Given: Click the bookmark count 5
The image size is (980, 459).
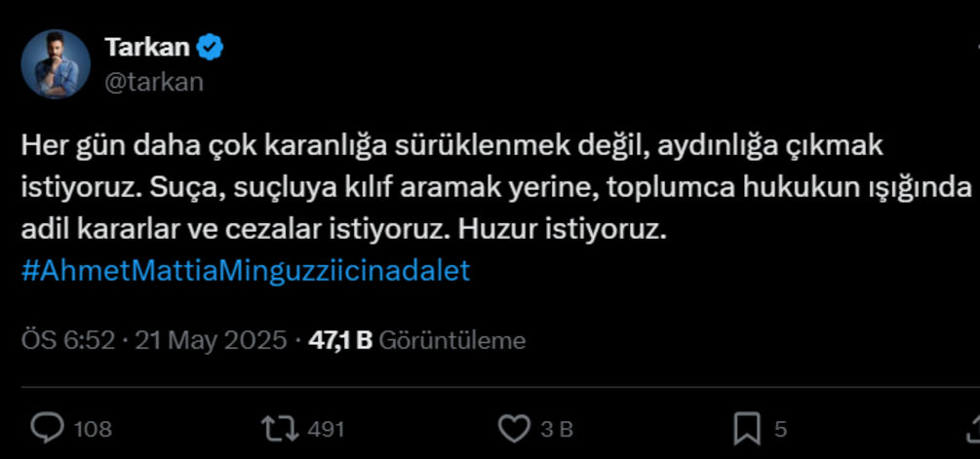Looking at the screenshot, I should pos(780,430).
